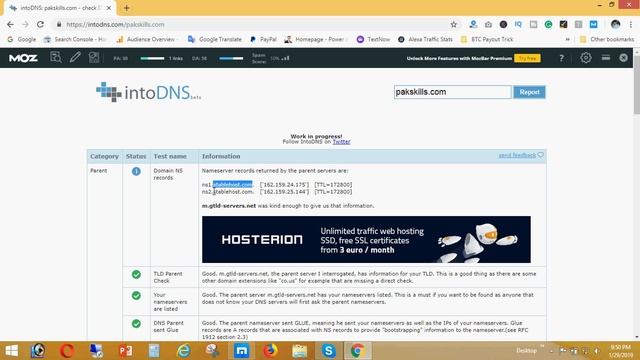Open MozBar page optimization checklist icon
Image resolution: width=640 pixels, height=360 pixels.
(94, 58)
